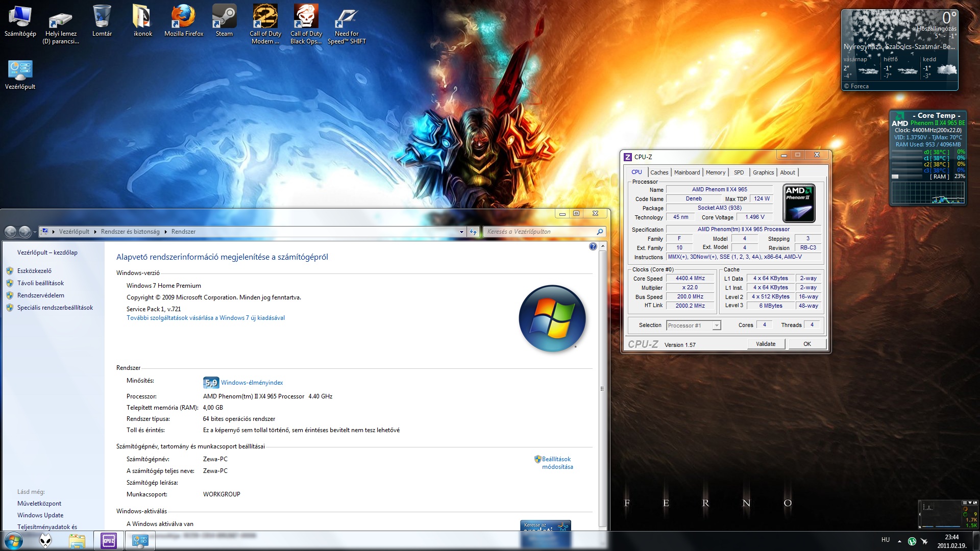Open Windows Update link
The height and width of the screenshot is (551, 980).
click(40, 515)
